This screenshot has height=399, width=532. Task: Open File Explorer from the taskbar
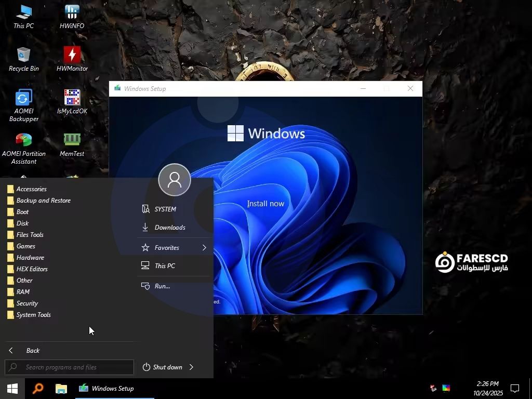pyautogui.click(x=61, y=389)
